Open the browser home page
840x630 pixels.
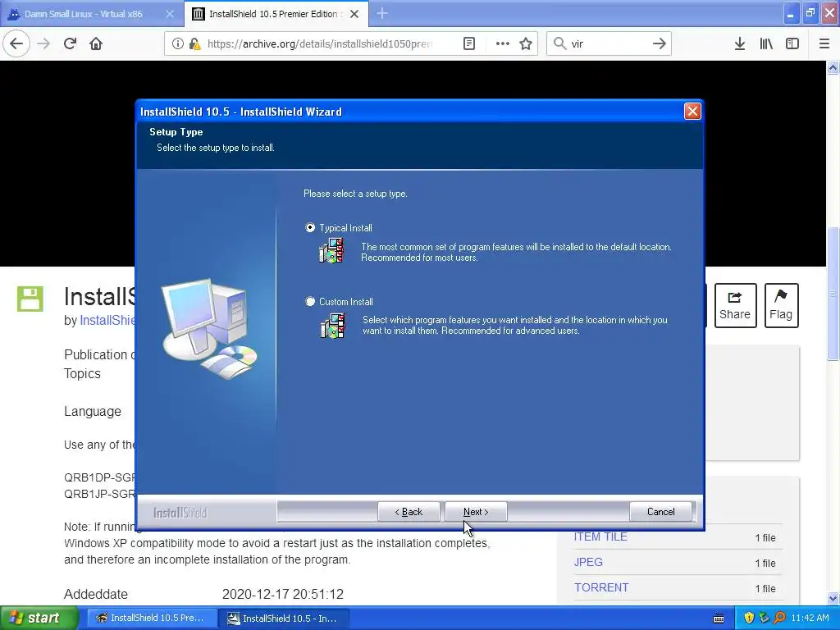[x=96, y=43]
